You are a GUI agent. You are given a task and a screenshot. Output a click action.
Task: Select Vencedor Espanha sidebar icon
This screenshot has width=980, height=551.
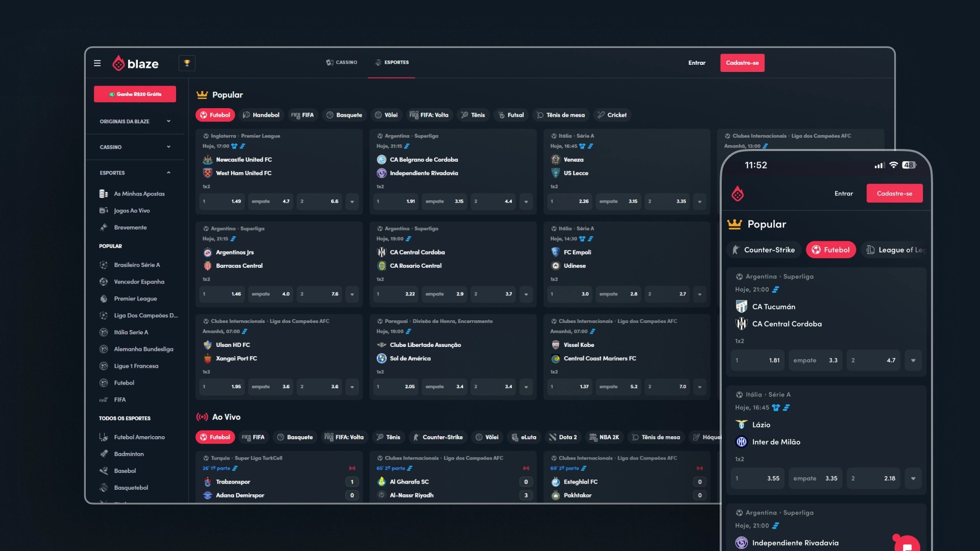tap(104, 282)
